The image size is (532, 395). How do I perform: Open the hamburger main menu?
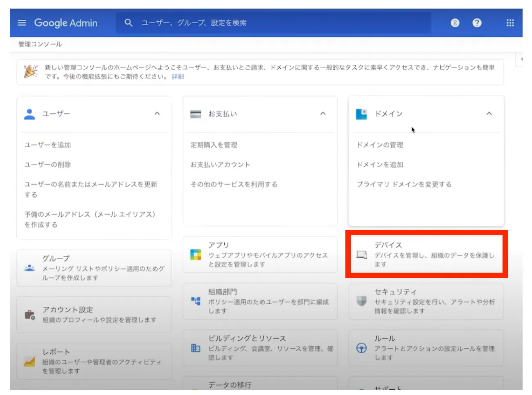[22, 23]
